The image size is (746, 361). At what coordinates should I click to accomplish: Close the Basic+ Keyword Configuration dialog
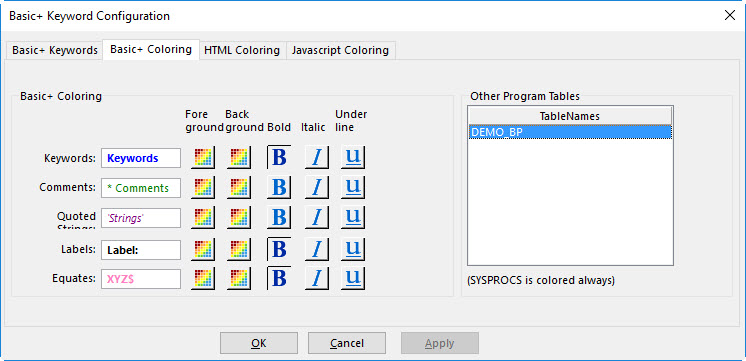tap(729, 15)
